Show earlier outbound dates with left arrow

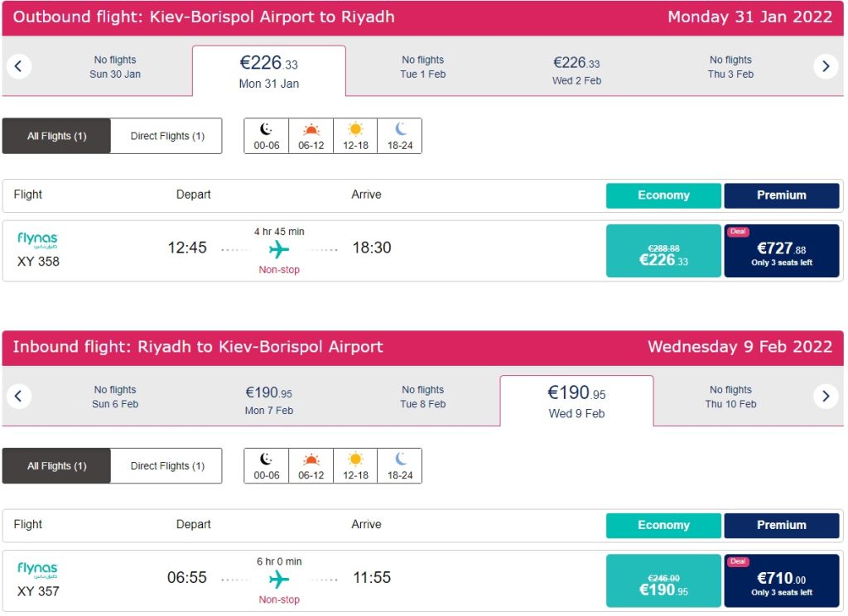(19, 66)
